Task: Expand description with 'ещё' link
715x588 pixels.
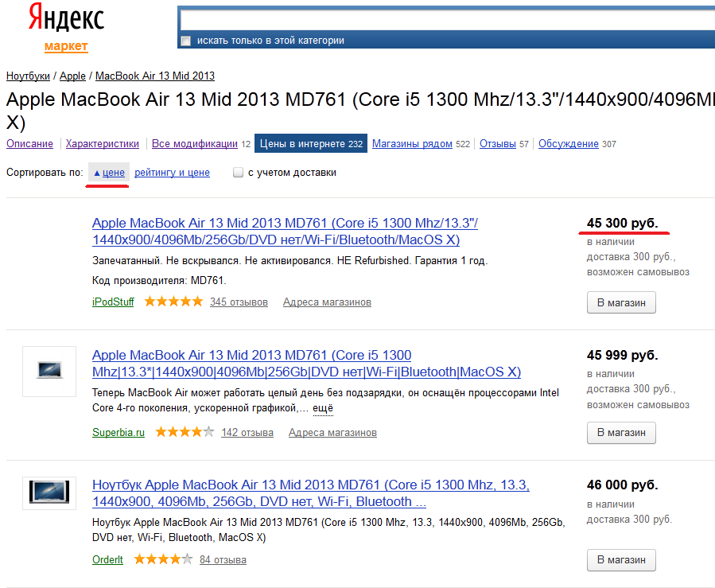Action: coord(323,408)
